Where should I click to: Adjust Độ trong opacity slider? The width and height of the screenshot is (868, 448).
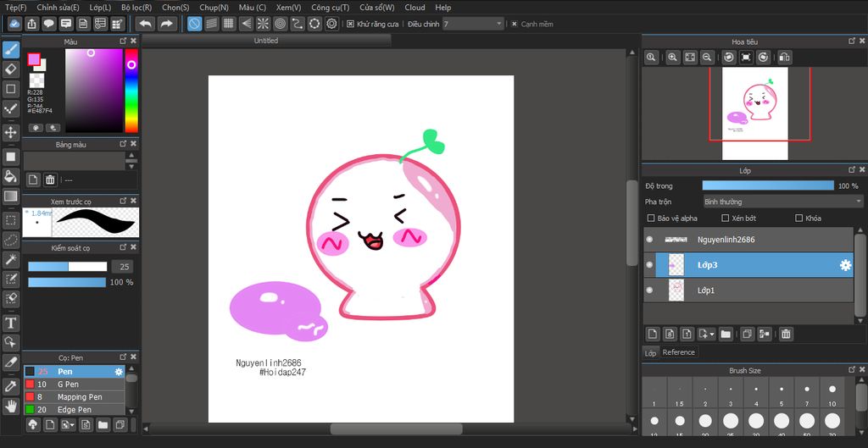[768, 185]
